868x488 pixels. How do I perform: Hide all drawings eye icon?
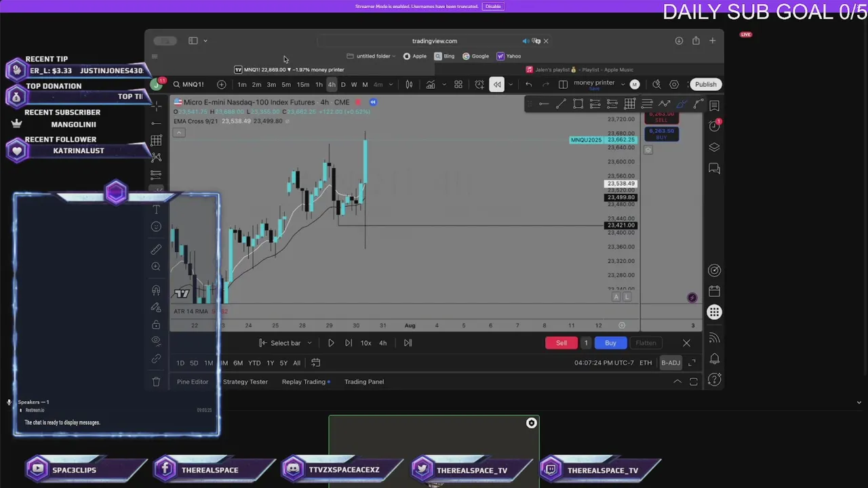156,341
